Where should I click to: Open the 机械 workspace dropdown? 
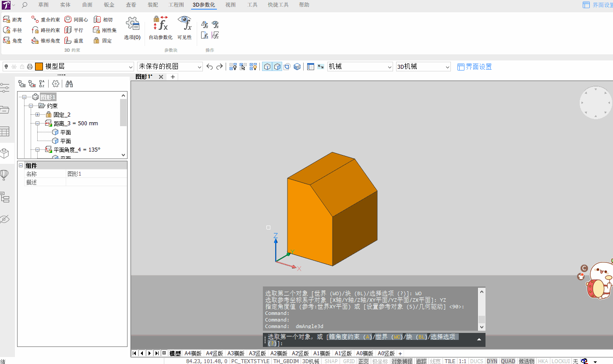390,67
